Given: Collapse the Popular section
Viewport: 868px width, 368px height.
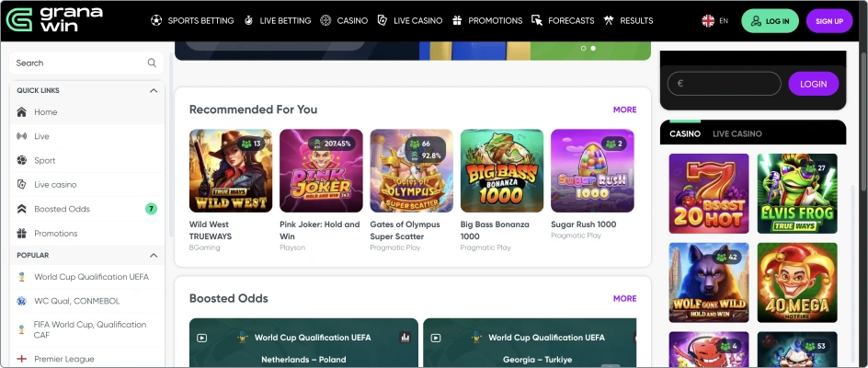Looking at the screenshot, I should (x=154, y=255).
